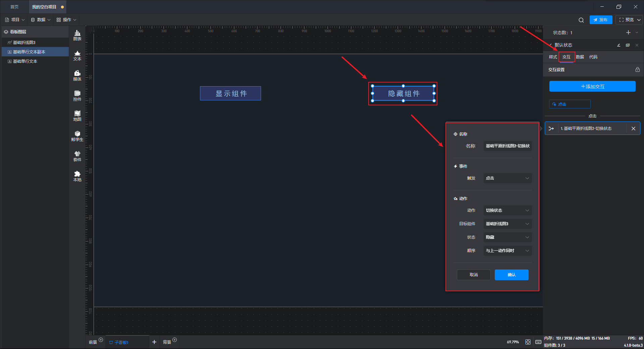Click the FPS: 60 status readout

635,338
